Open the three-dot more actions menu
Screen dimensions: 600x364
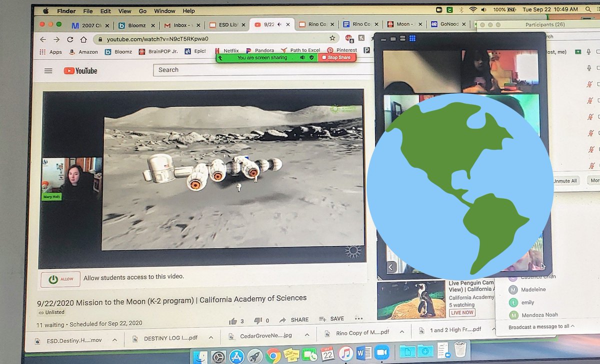tap(358, 318)
